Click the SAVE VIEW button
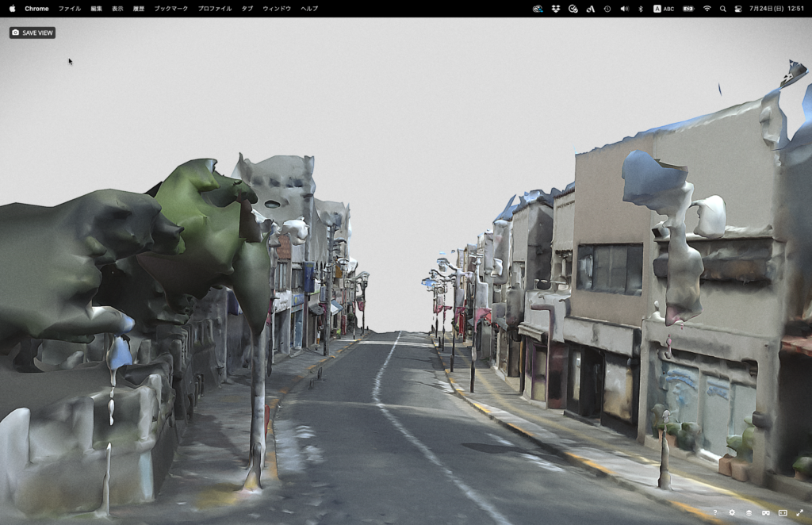 33,33
